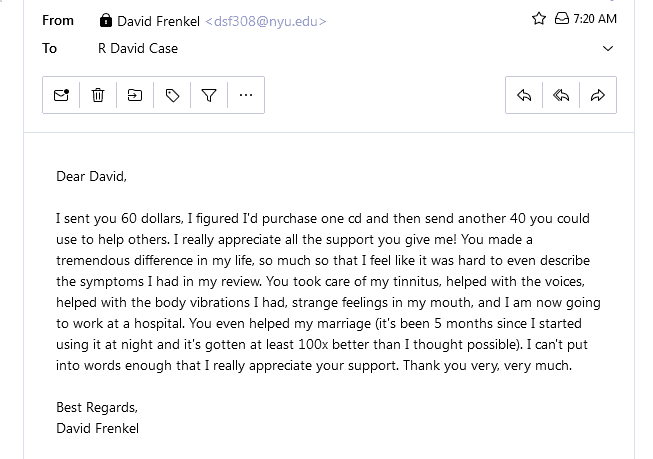Image resolution: width=653 pixels, height=459 pixels.
Task: Click the email body greeting 'Dear David,'
Action: (91, 177)
